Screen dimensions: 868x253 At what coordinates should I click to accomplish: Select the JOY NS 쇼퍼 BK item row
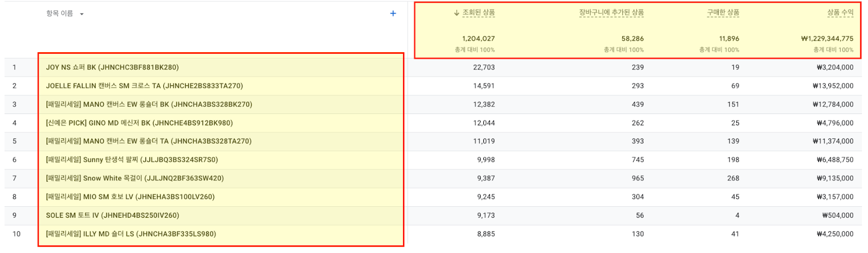[112, 67]
